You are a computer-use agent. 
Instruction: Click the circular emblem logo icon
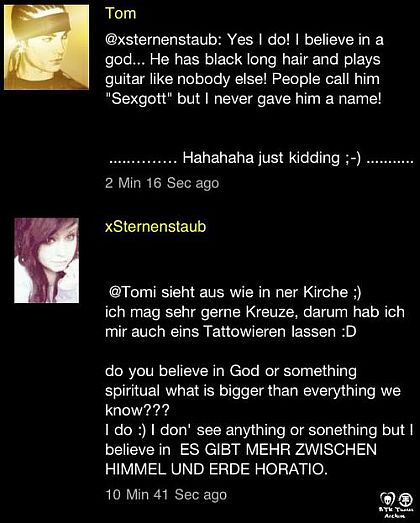[x=406, y=499]
